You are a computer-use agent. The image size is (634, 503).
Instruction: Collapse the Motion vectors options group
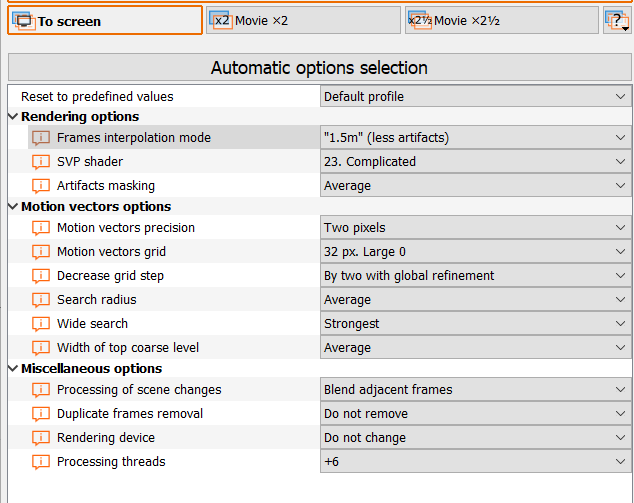13,207
